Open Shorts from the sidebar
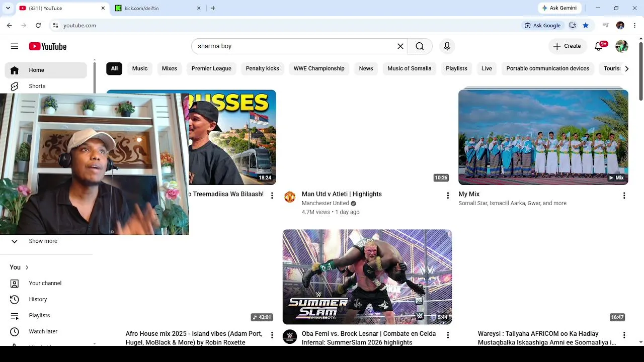The height and width of the screenshot is (362, 644). tap(46, 86)
